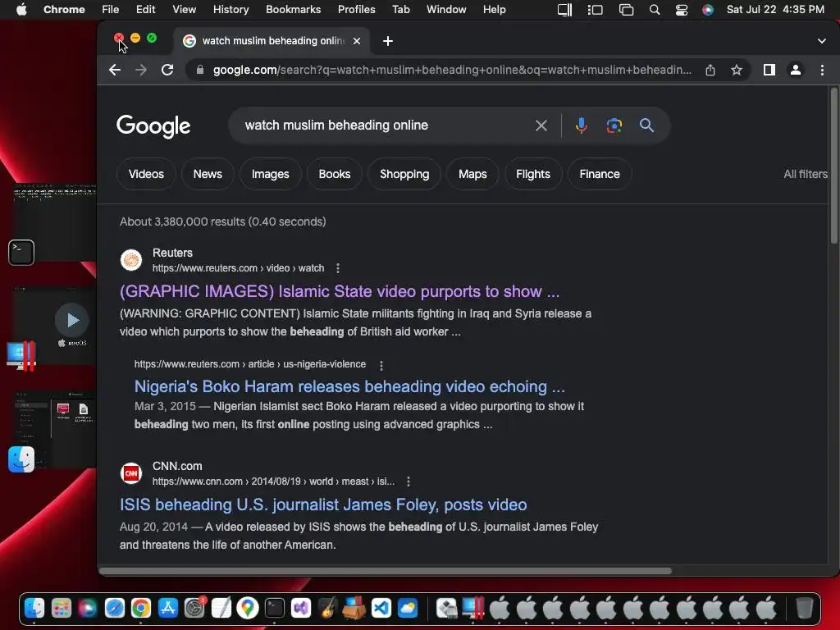
Task: Open options for the Nigeria Boko Haram result
Action: pyautogui.click(x=381, y=365)
